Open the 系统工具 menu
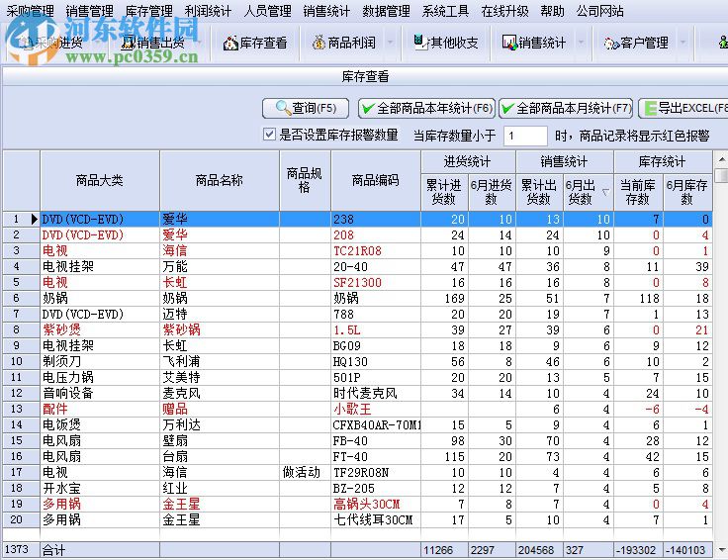728x560 pixels. 445,10
